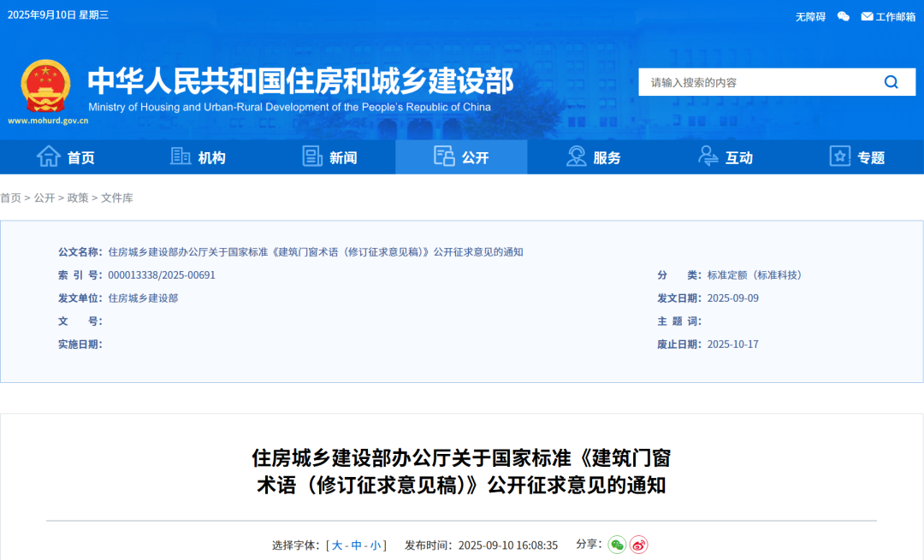Viewport: 924px width, 560px height.
Task: Click the 废止日期 value 2025-10-17
Action: click(x=732, y=344)
